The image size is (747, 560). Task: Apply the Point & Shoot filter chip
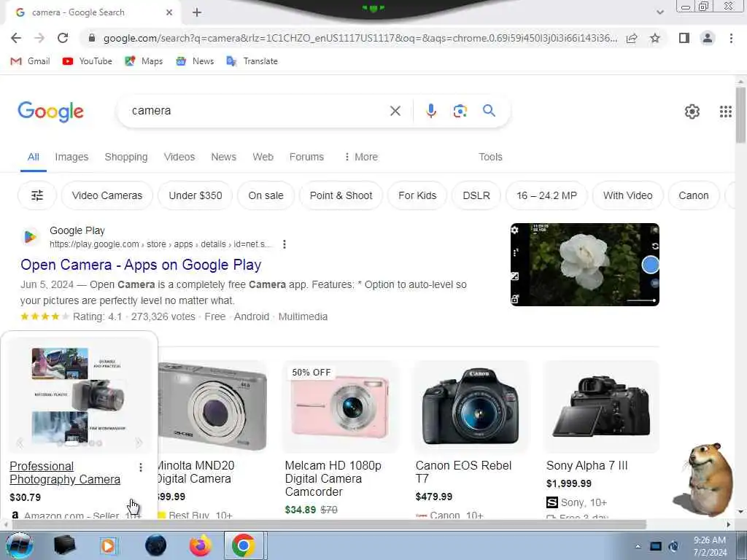point(341,195)
